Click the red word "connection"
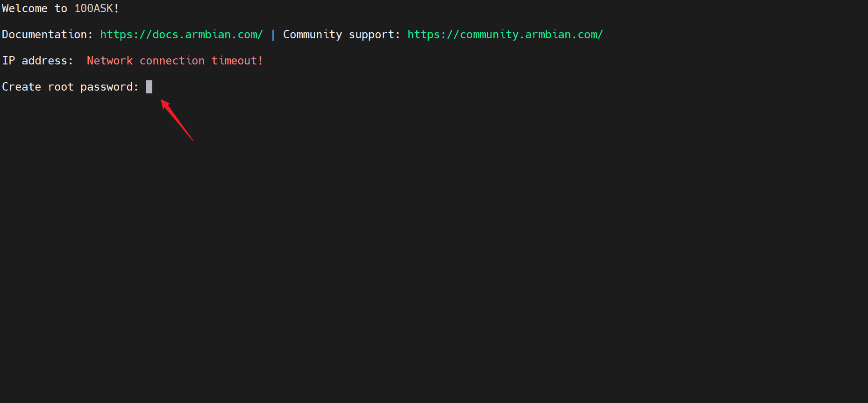 (x=172, y=61)
